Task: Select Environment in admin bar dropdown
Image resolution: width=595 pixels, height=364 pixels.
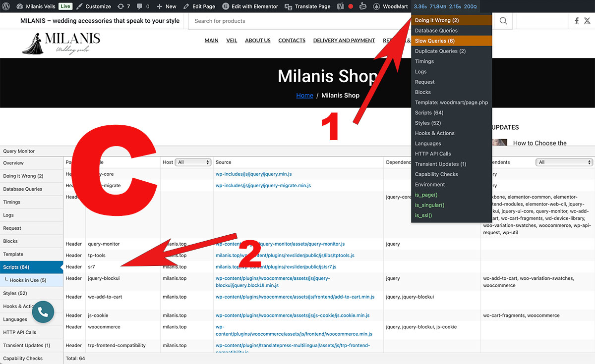Action: [x=452, y=184]
